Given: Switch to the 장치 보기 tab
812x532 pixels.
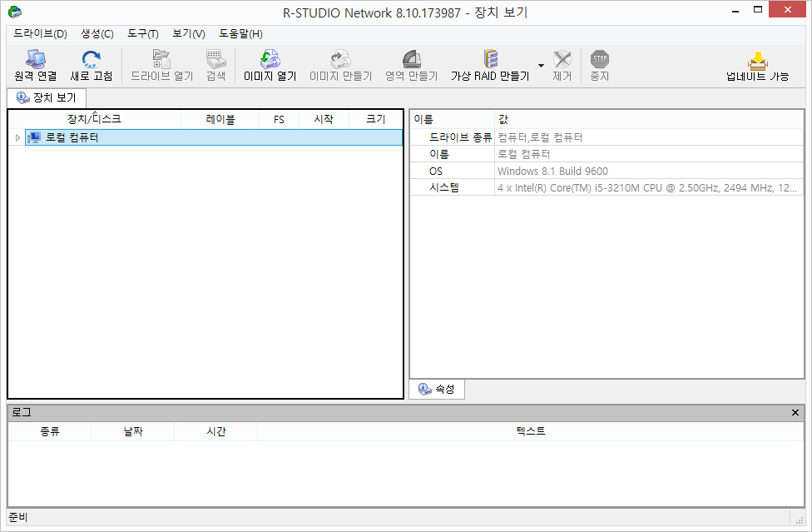Looking at the screenshot, I should click(47, 98).
